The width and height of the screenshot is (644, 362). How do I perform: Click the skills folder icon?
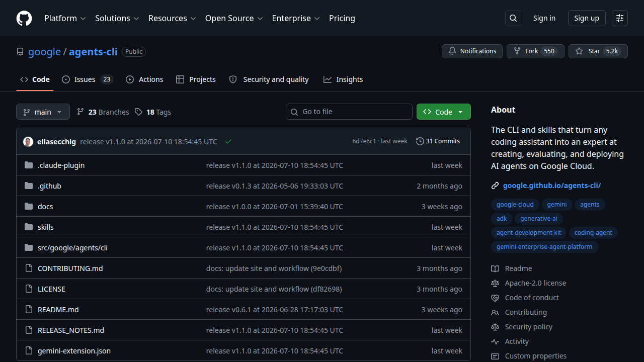pos(29,227)
